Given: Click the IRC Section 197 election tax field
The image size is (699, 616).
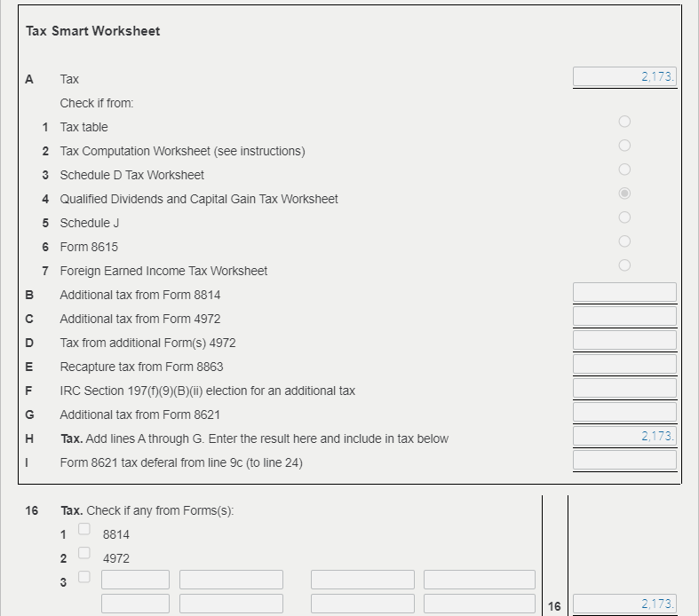Looking at the screenshot, I should [624, 388].
